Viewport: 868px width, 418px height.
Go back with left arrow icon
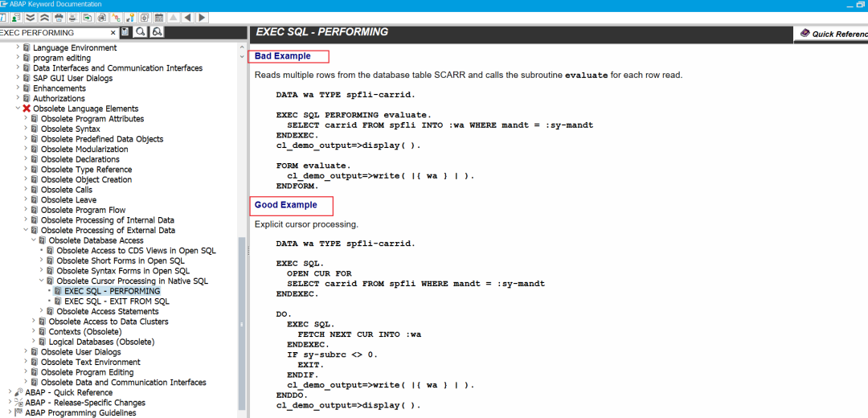tap(187, 18)
